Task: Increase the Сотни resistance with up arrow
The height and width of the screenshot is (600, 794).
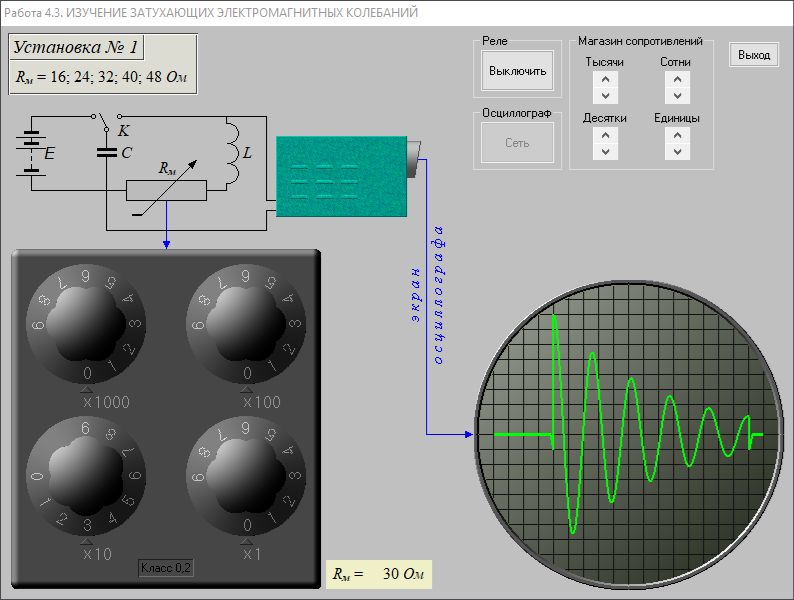Action: pyautogui.click(x=677, y=79)
